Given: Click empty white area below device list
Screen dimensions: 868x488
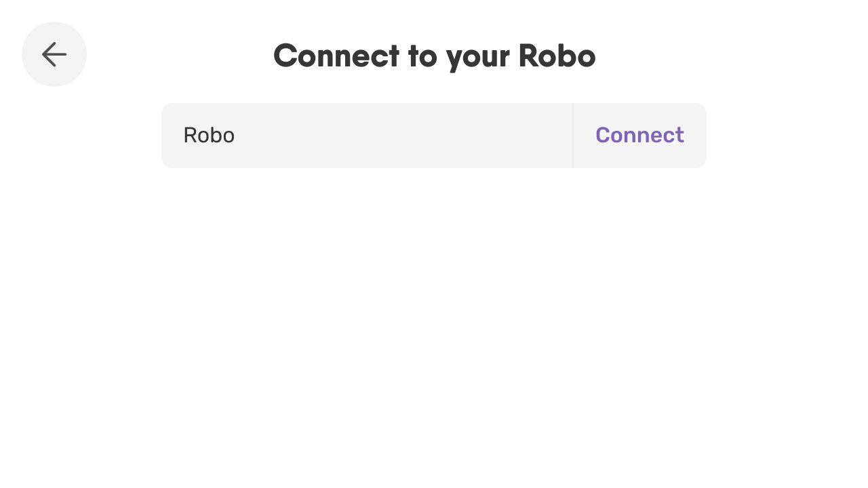Looking at the screenshot, I should pyautogui.click(x=434, y=325).
